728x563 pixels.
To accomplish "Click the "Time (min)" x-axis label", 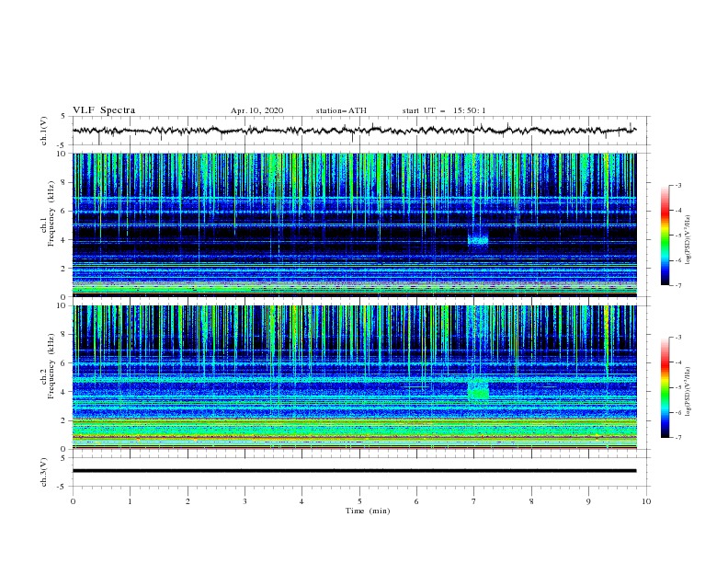I will coord(368,511).
